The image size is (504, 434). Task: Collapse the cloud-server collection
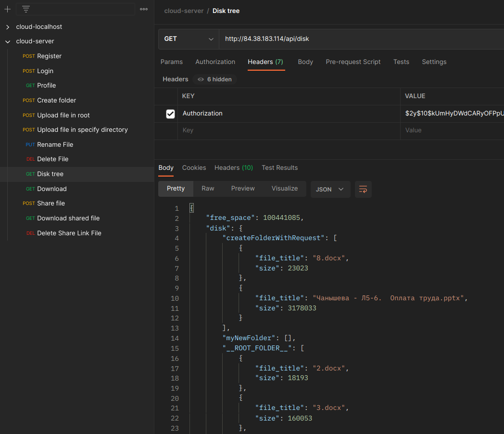[7, 41]
